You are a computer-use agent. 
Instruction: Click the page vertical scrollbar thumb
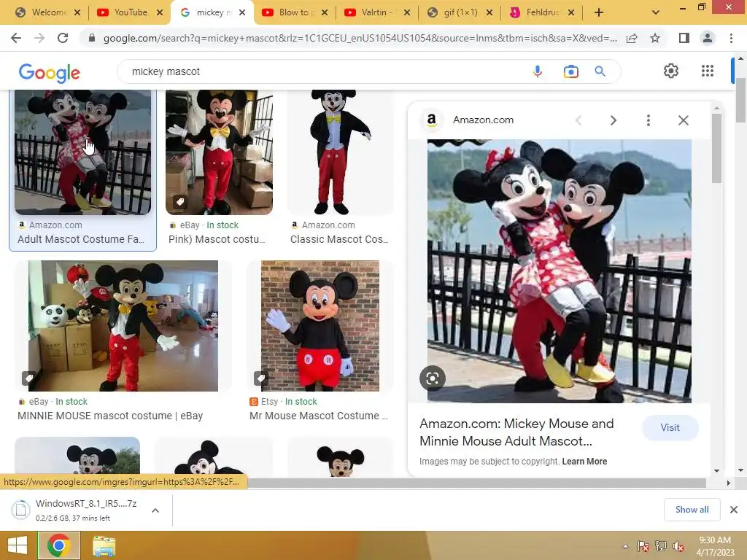tap(741, 100)
